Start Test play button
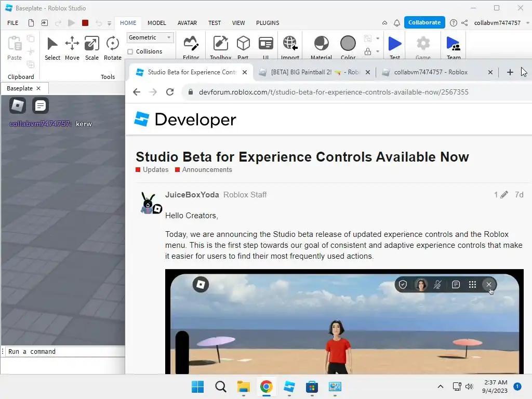This screenshot has width=532, height=399. click(395, 47)
